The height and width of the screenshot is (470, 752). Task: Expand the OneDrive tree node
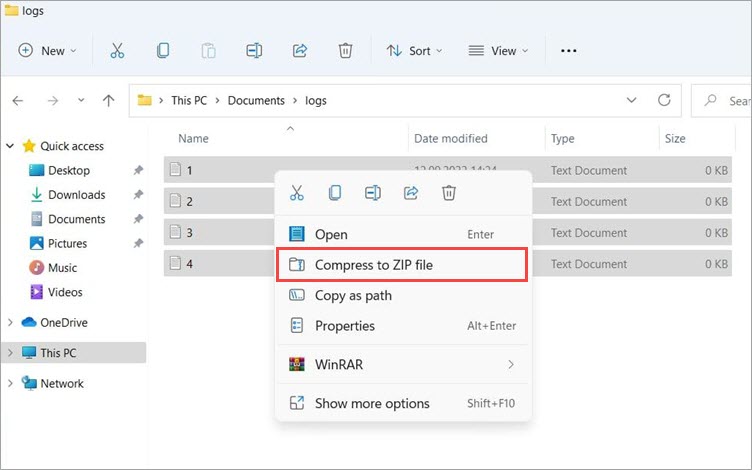(11, 323)
